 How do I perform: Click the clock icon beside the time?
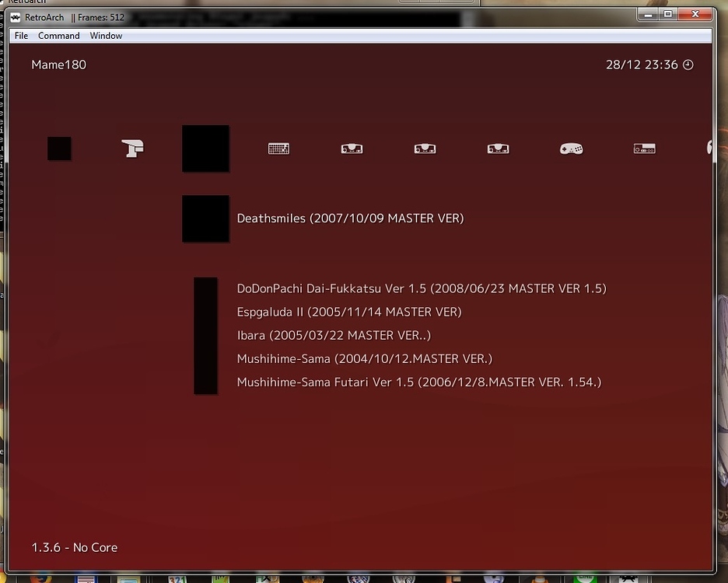click(x=688, y=65)
